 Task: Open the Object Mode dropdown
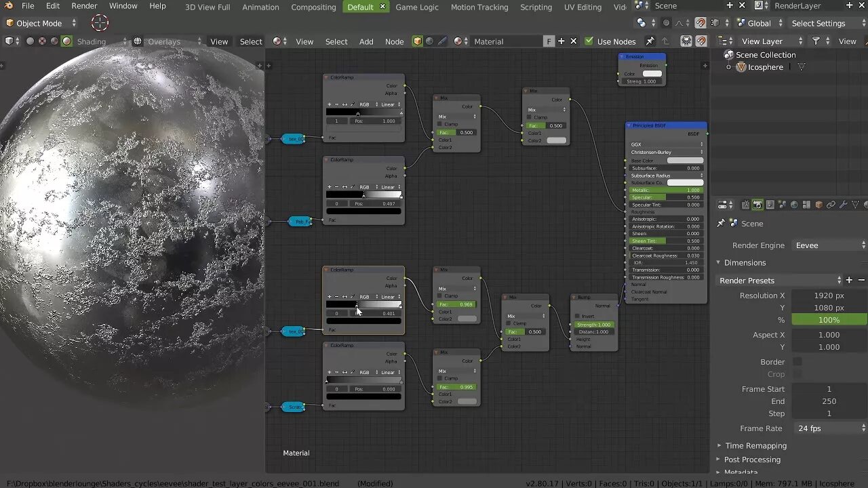pos(39,23)
